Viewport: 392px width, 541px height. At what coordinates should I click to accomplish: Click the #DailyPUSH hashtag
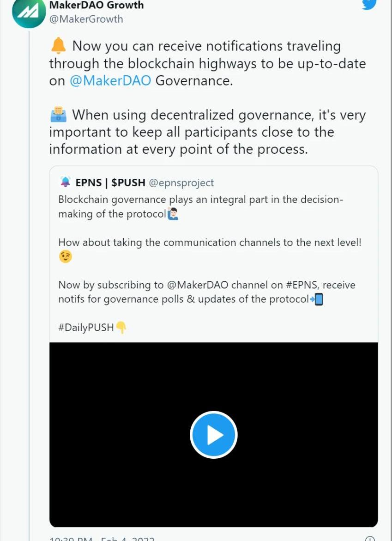86,327
